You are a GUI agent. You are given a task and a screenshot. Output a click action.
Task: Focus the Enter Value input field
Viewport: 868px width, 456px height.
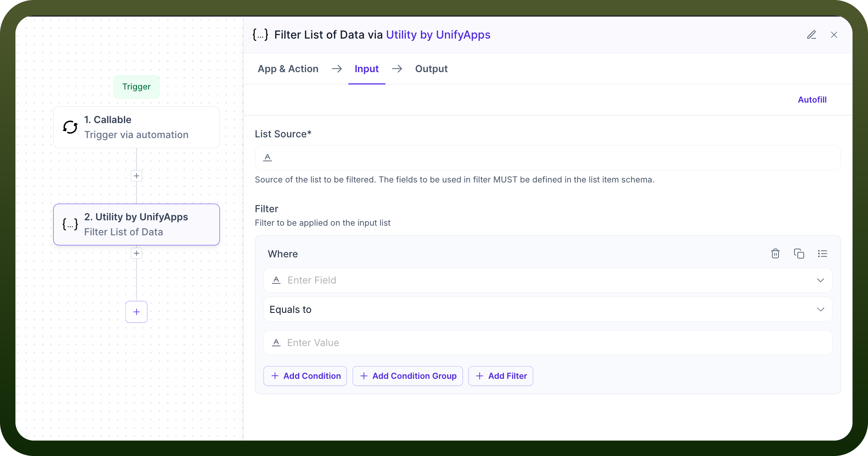(548, 343)
